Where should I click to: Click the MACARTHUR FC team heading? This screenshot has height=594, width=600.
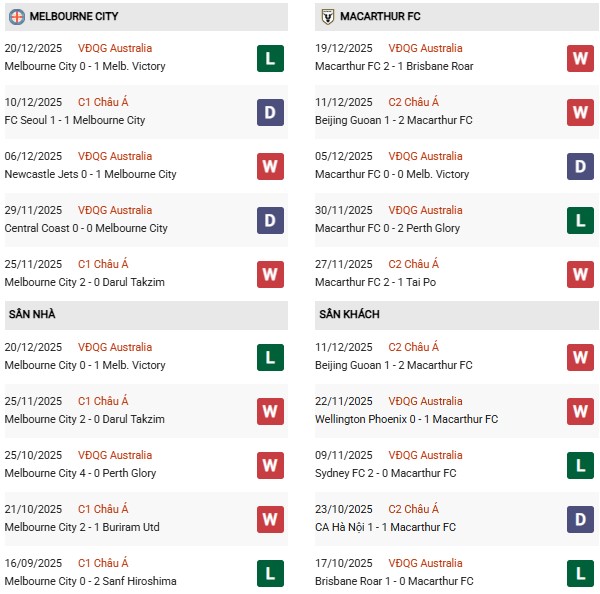click(380, 17)
